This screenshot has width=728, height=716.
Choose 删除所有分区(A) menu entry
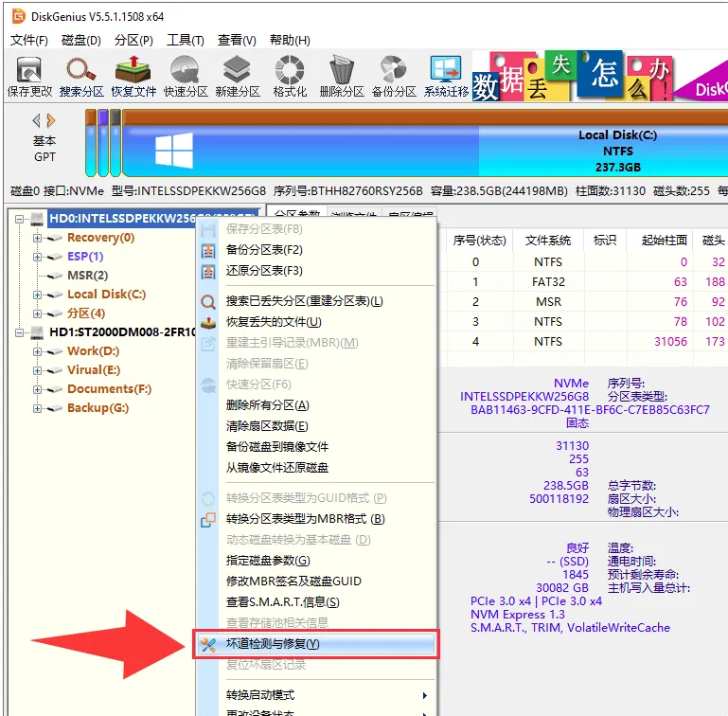[x=316, y=405]
